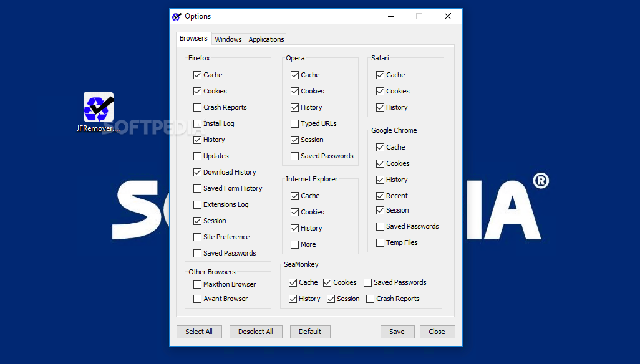Uncheck SeaMonkey History checkbox

(x=293, y=299)
